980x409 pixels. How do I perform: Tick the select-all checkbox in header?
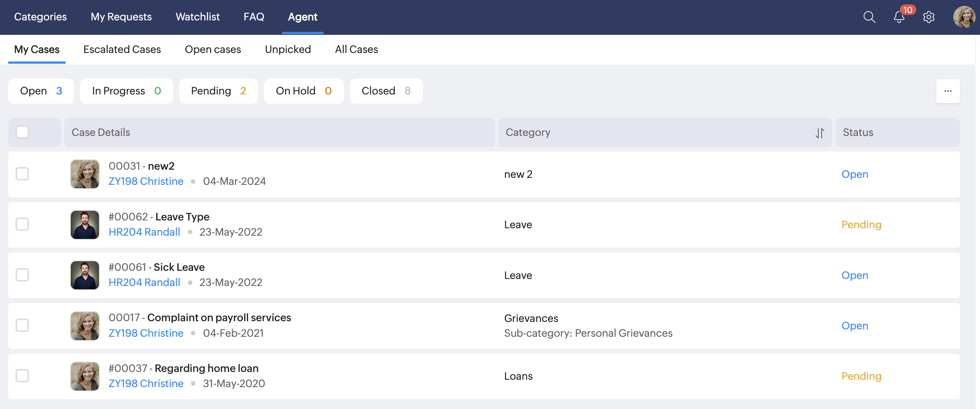pyautogui.click(x=23, y=132)
